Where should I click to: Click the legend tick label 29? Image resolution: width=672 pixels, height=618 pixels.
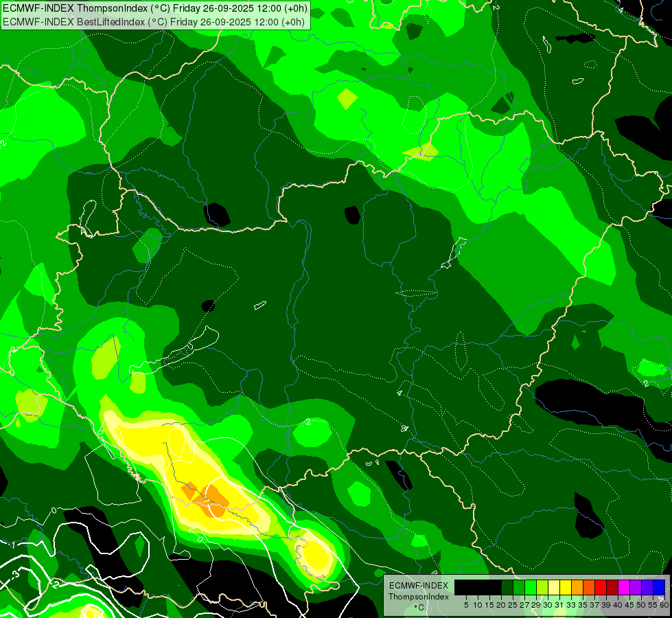coord(536,605)
